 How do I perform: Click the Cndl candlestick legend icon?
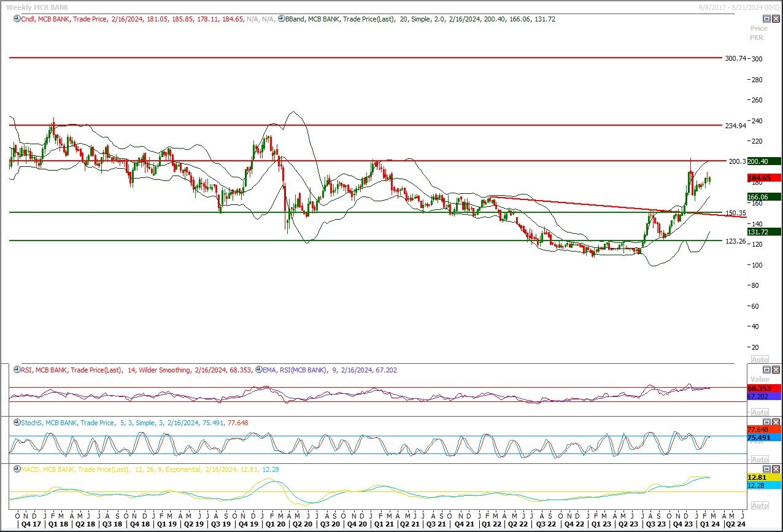pos(17,19)
